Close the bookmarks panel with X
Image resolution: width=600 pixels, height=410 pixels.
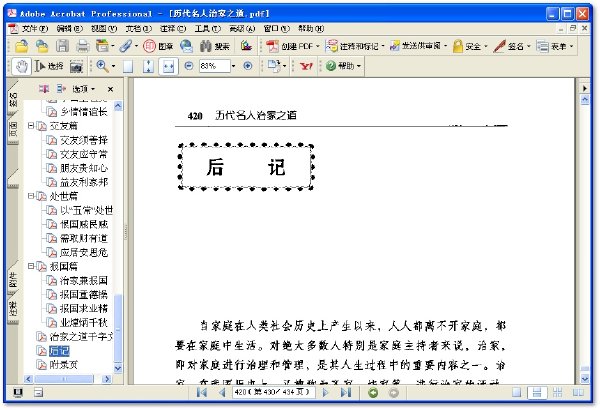(x=110, y=89)
